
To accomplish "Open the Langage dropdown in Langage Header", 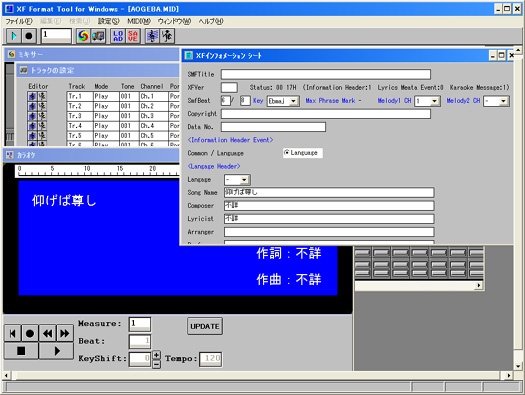I will pyautogui.click(x=244, y=180).
